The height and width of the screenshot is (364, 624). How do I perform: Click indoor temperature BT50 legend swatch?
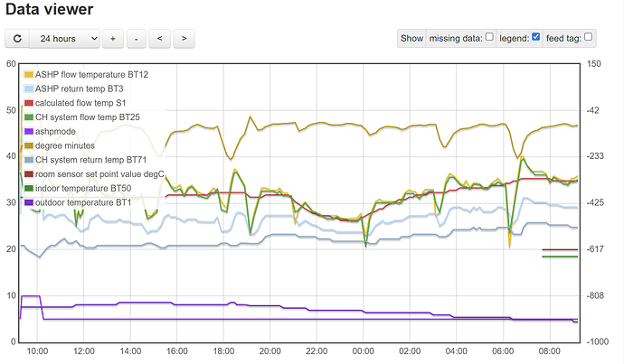29,188
